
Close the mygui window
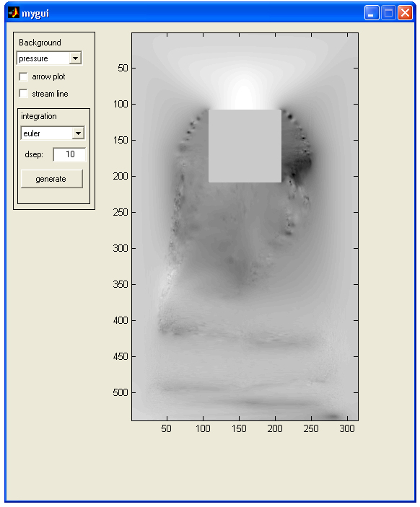point(405,13)
